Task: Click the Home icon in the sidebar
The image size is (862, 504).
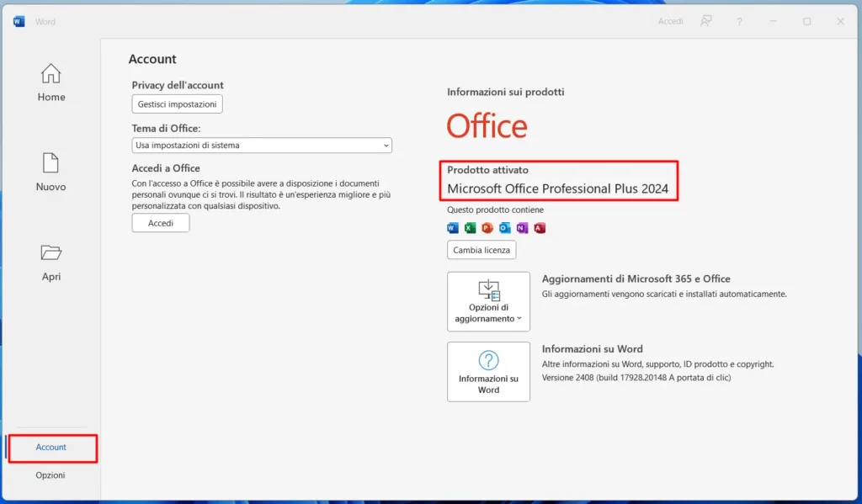Action: (x=51, y=74)
